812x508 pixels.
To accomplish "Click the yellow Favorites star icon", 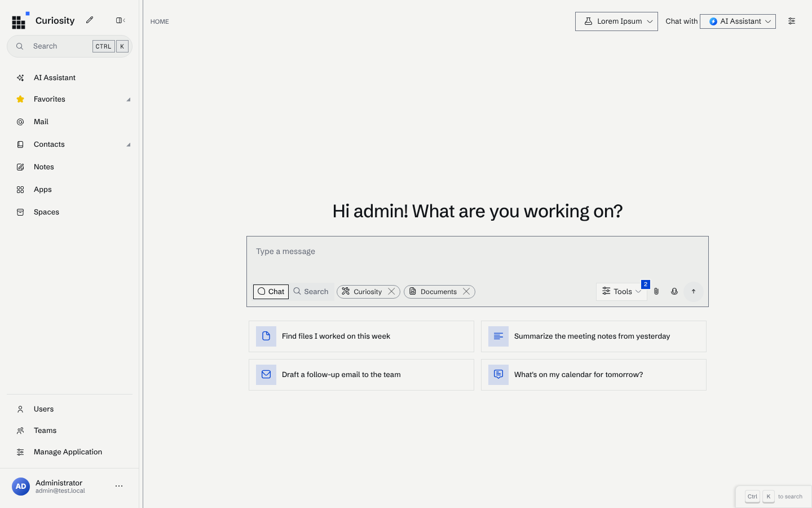I will (x=20, y=99).
